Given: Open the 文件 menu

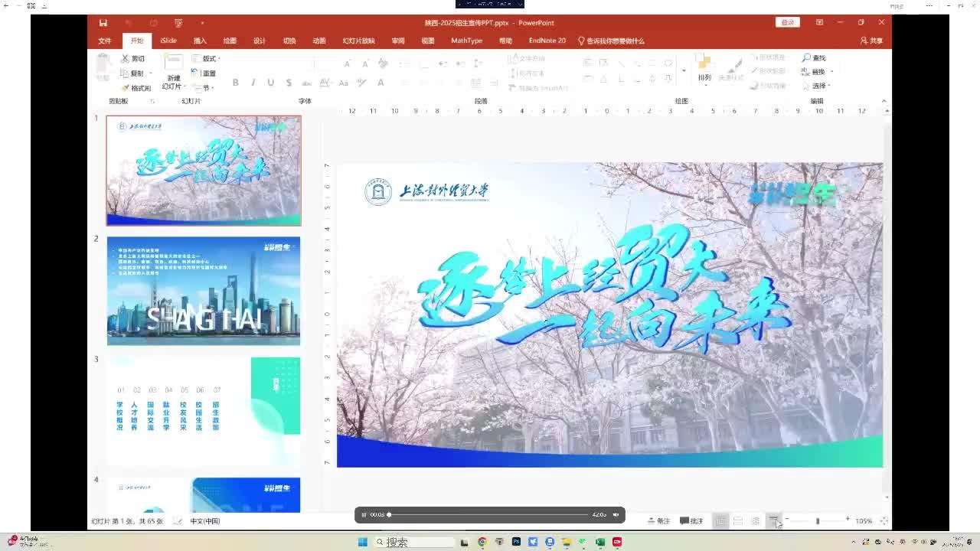Looking at the screenshot, I should 105,41.
